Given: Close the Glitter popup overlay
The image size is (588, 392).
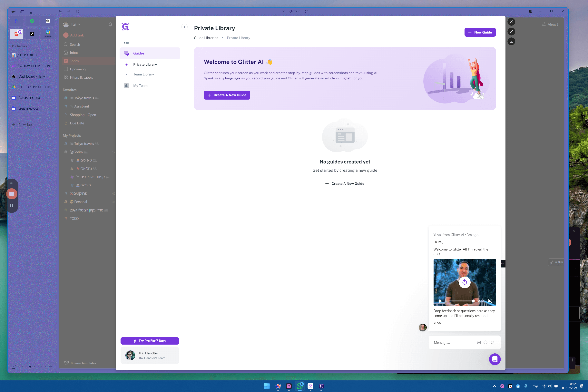Looking at the screenshot, I should (511, 22).
